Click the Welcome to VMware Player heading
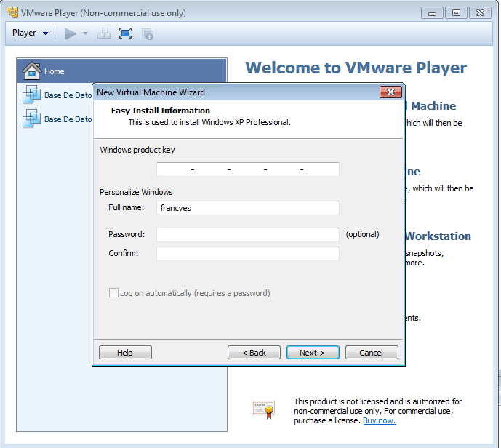501x448 pixels. pyautogui.click(x=356, y=68)
